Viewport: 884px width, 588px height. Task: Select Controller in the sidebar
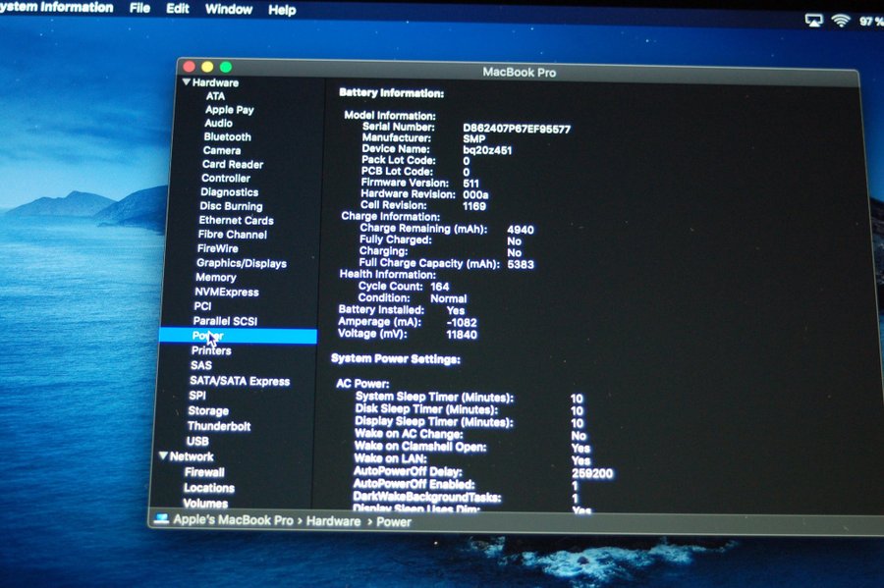[x=226, y=179]
